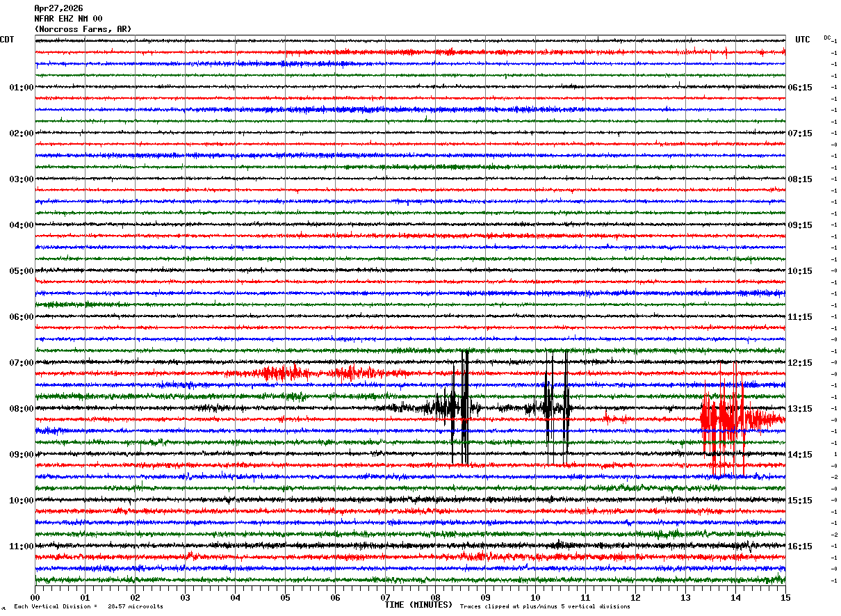Select the 06:00 CDT time label
The width and height of the screenshot is (841, 616).
22,317
